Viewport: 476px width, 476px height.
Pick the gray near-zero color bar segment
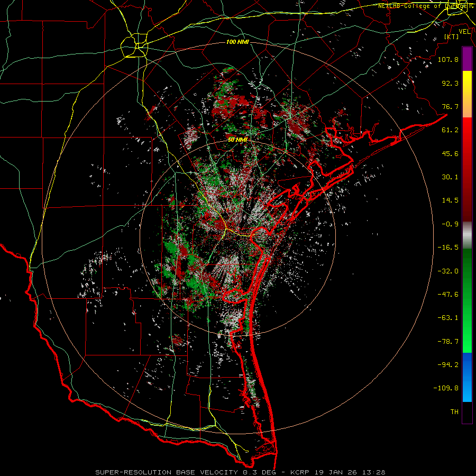(467, 235)
